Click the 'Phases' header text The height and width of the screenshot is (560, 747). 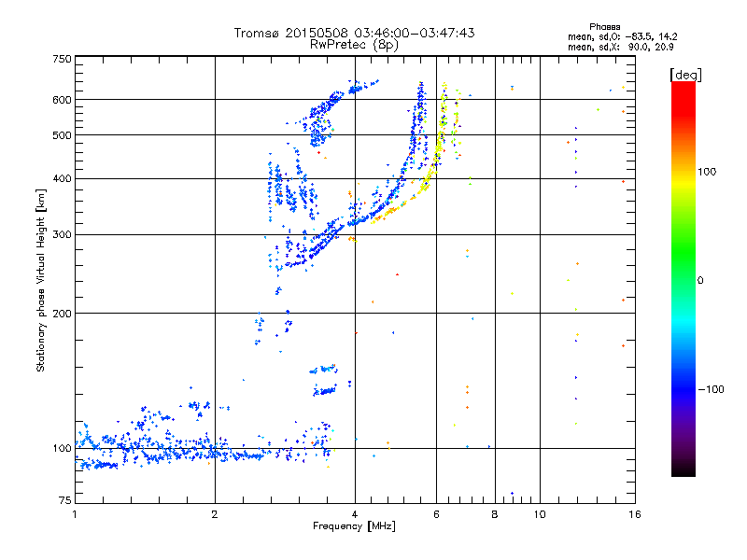point(604,27)
